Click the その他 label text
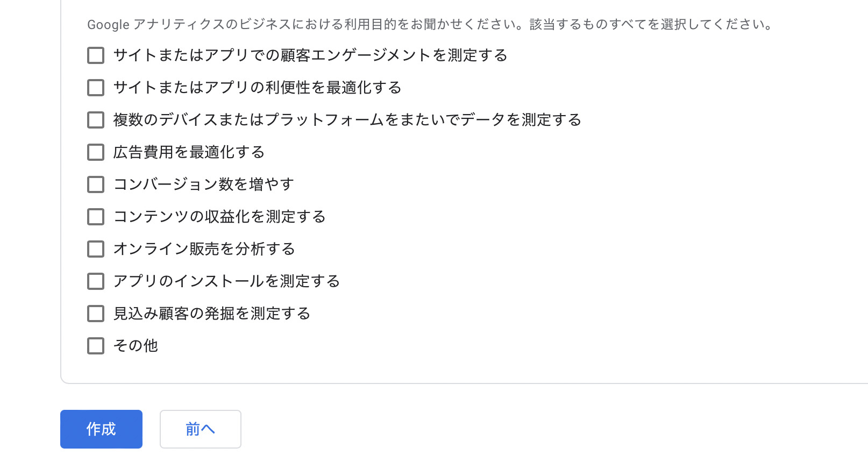The width and height of the screenshot is (868, 469). click(136, 346)
